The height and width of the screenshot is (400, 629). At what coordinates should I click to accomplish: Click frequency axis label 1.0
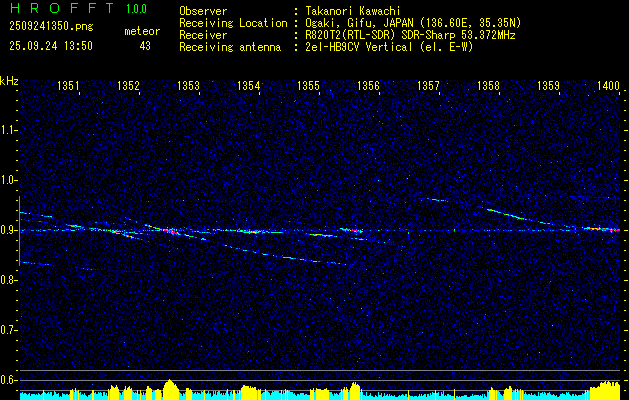click(8, 181)
